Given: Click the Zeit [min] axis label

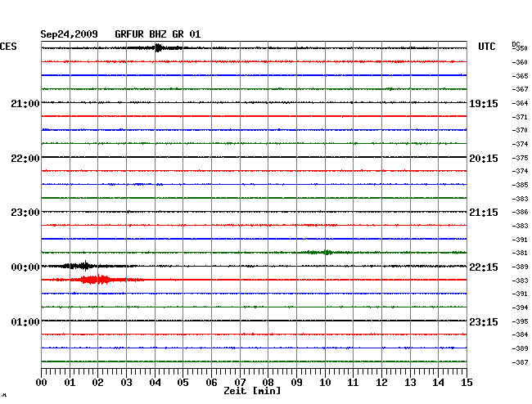Looking at the screenshot, I should (x=252, y=391).
